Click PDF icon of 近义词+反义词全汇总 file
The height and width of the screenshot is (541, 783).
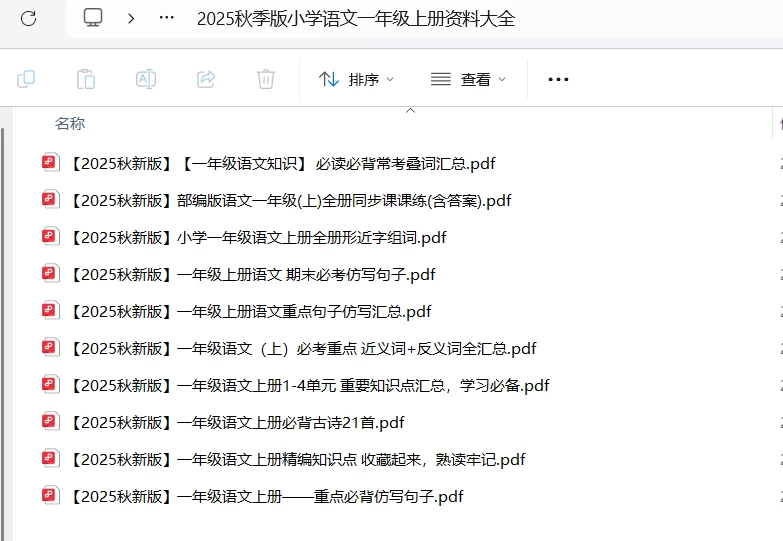(50, 347)
